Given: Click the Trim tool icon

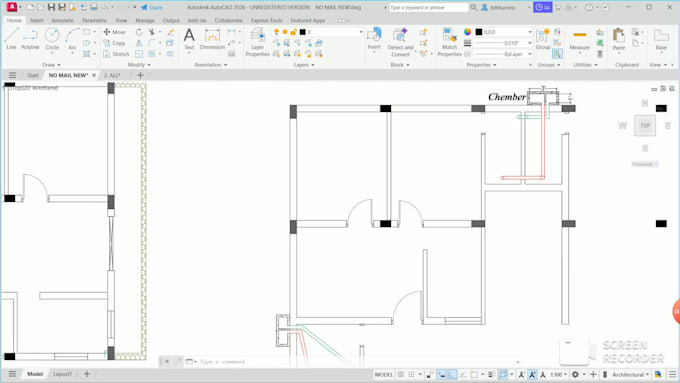Looking at the screenshot, I should (x=152, y=32).
